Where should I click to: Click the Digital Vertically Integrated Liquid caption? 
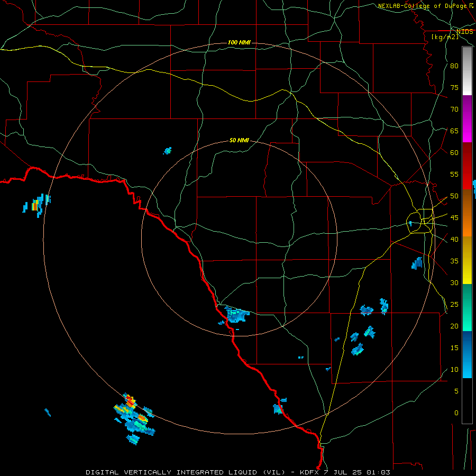pos(237,472)
